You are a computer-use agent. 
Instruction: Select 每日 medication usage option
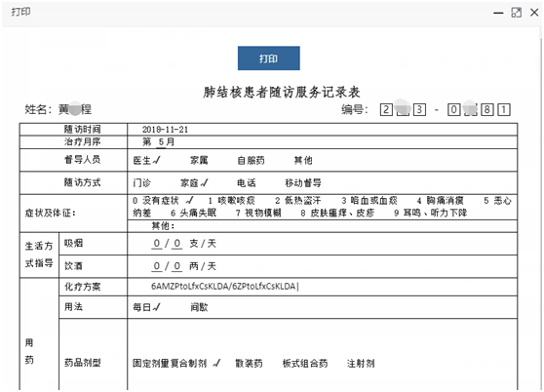142,307
